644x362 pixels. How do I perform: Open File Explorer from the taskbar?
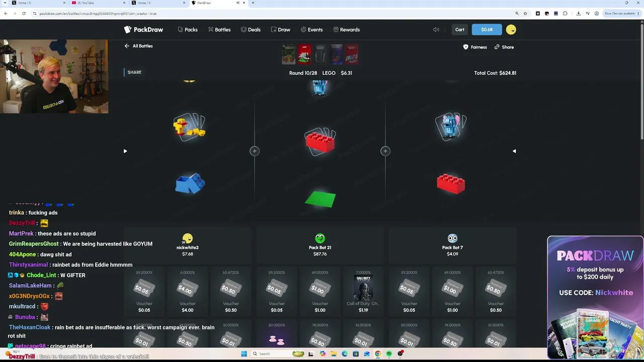pos(333,354)
